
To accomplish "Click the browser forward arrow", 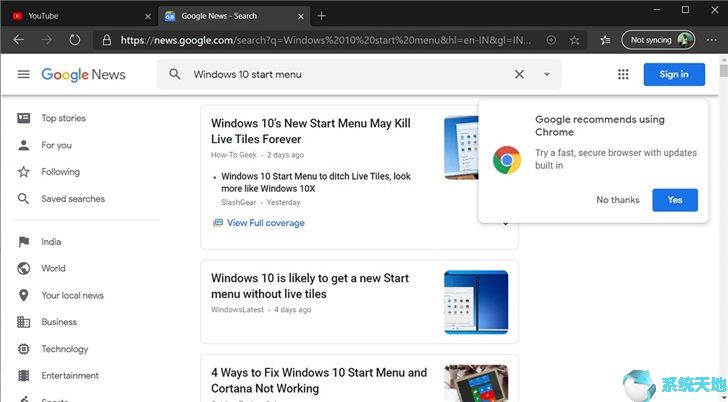I will tap(47, 40).
